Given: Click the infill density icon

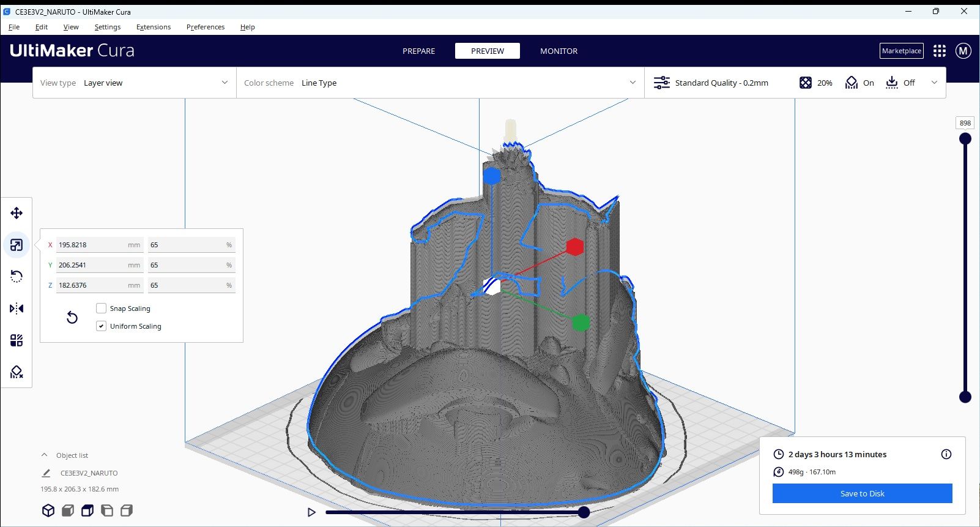Looking at the screenshot, I should coord(806,83).
